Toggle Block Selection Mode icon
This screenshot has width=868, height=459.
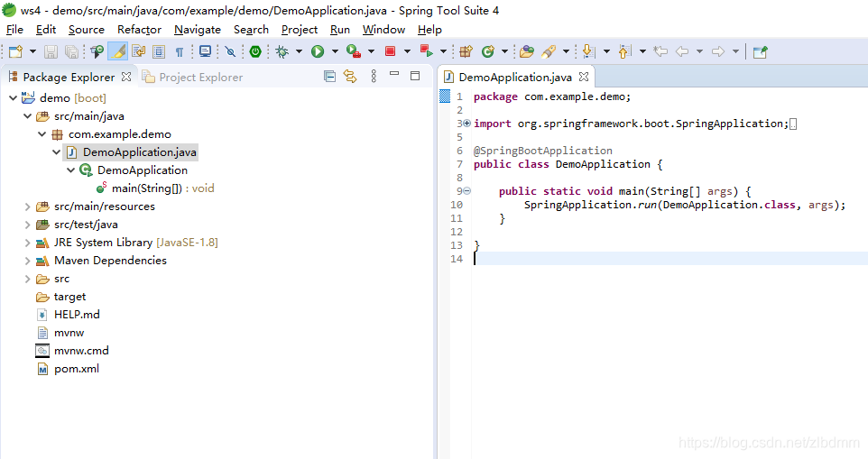point(159,51)
